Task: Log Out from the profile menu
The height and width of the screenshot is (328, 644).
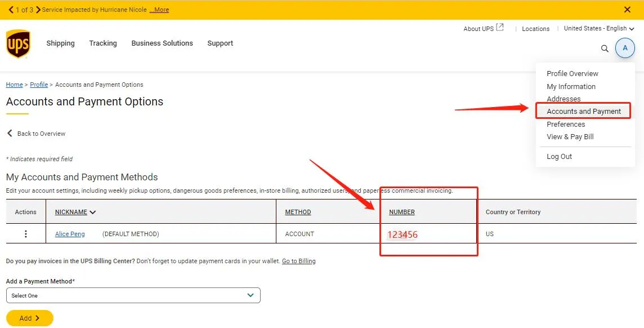Action: pos(559,156)
